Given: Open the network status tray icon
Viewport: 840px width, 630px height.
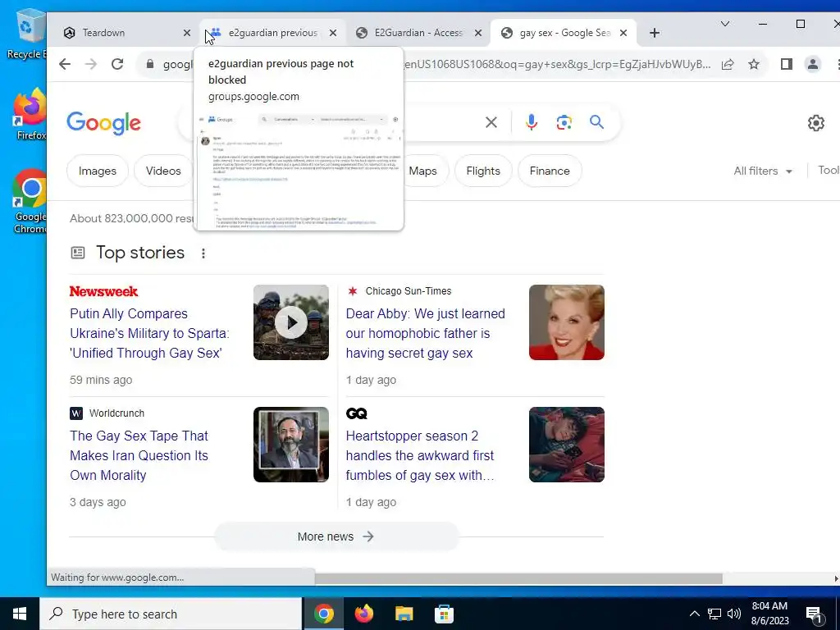Looking at the screenshot, I should coord(714,614).
